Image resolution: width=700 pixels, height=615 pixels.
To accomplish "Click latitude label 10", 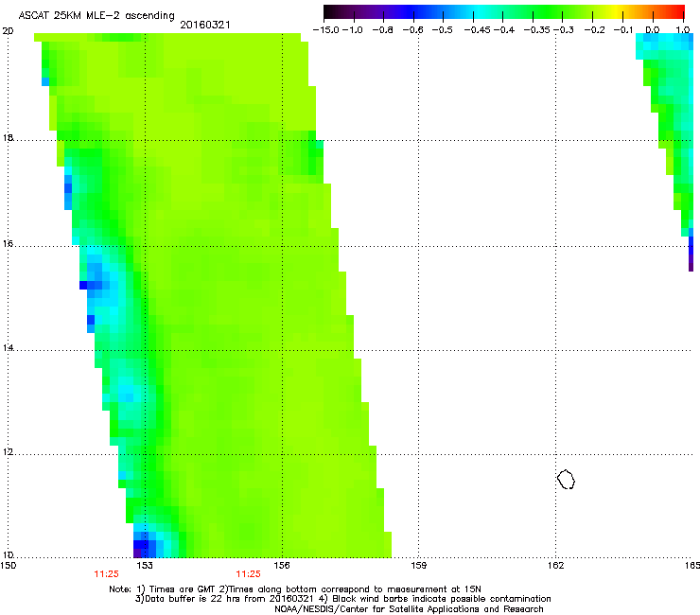I will point(8,555).
